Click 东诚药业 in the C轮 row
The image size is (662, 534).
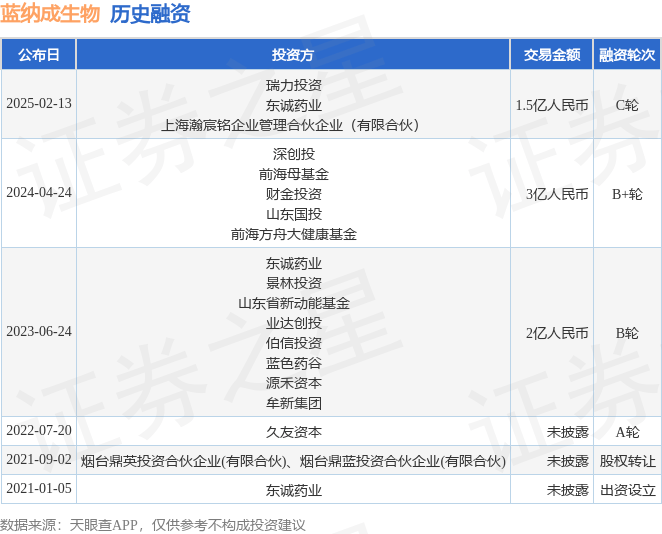pyautogui.click(x=293, y=105)
